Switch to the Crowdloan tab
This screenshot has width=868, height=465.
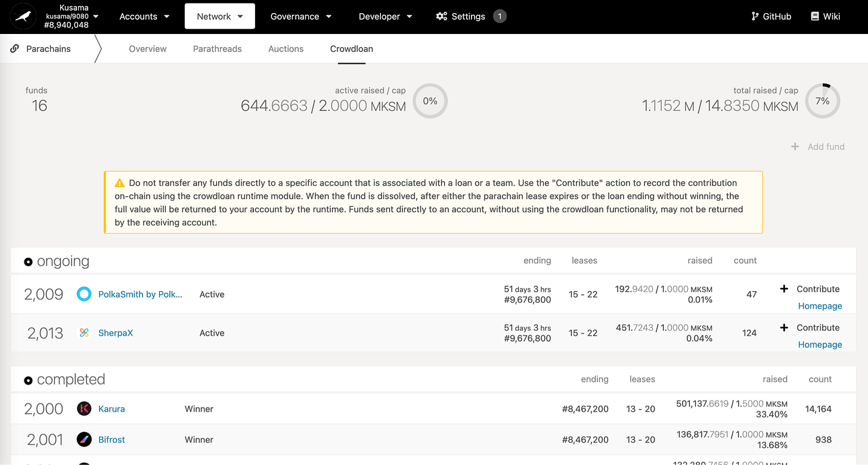[x=352, y=49]
